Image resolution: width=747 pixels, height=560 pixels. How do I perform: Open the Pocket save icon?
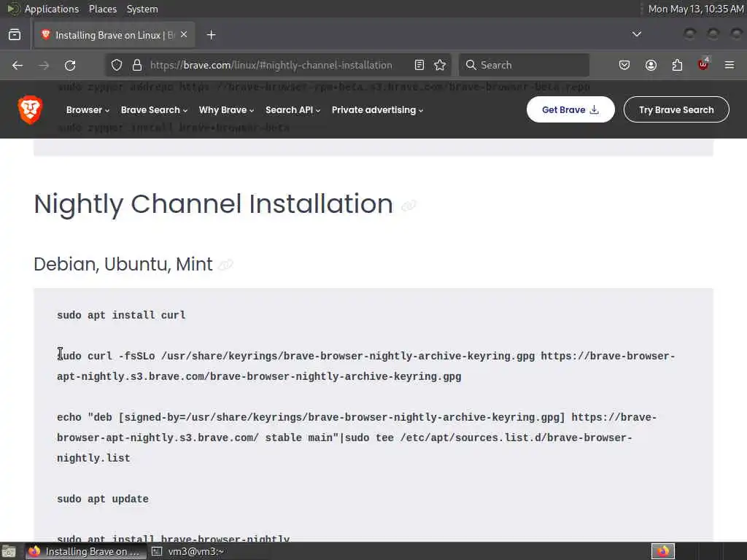[624, 65]
